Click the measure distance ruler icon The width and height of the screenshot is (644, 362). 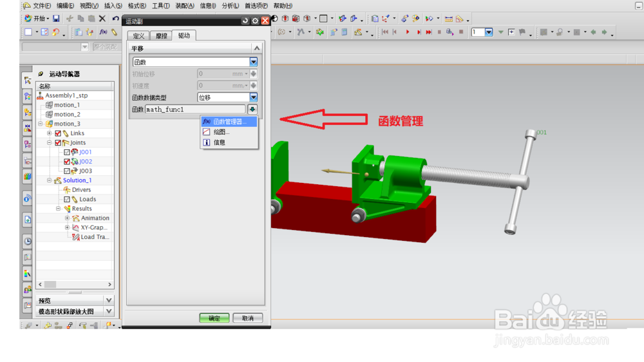pos(448,19)
